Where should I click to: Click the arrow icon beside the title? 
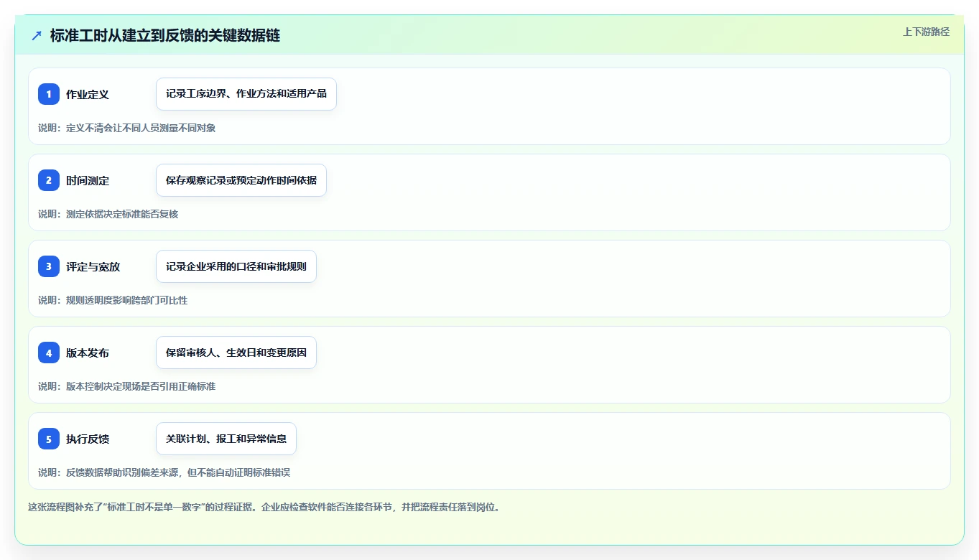(37, 36)
